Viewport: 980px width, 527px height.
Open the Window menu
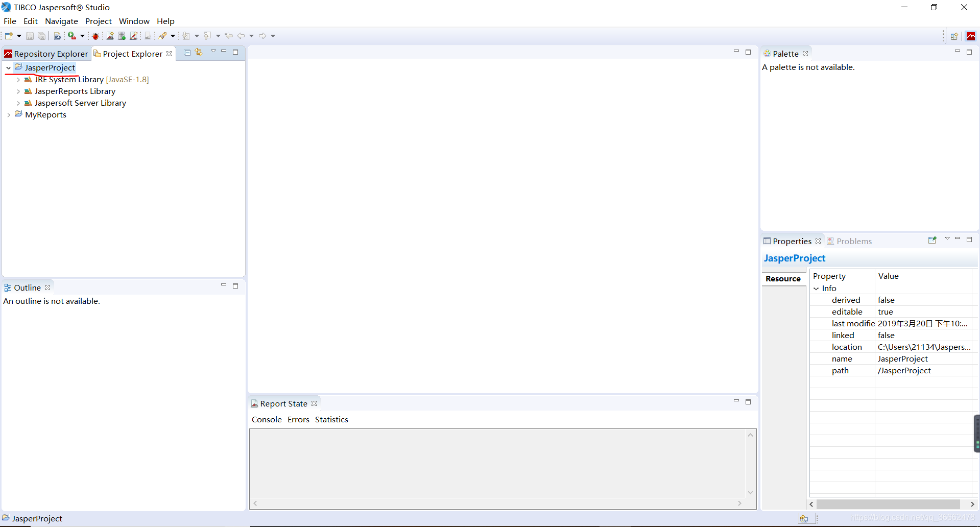(x=134, y=21)
